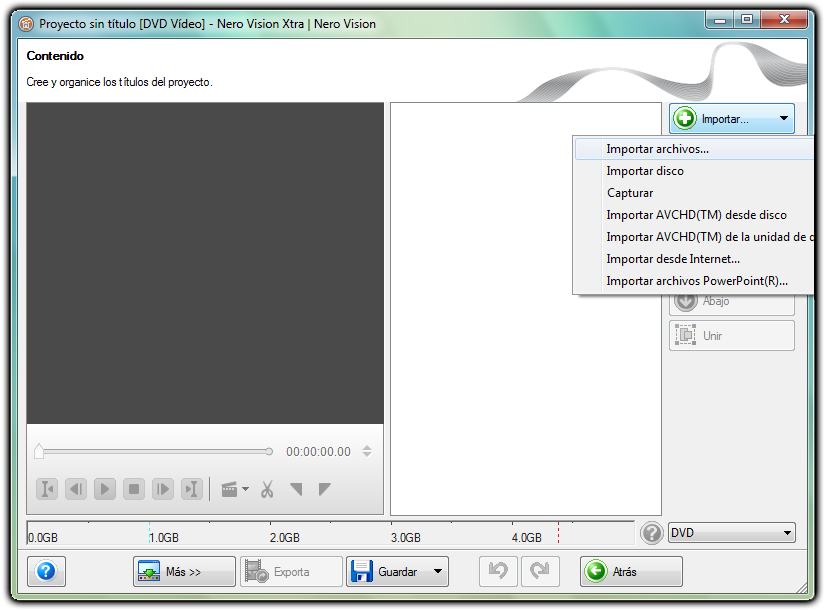Screen dimensions: 825x610
Task: Choose Importar AVCHD(TM) de la unidad option
Action: tap(694, 237)
